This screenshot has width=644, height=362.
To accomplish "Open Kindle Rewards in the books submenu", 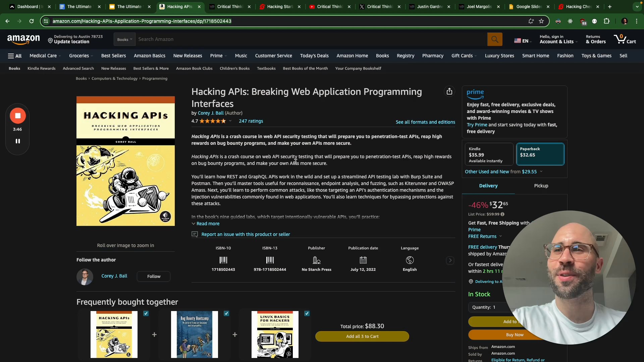I will 42,68.
